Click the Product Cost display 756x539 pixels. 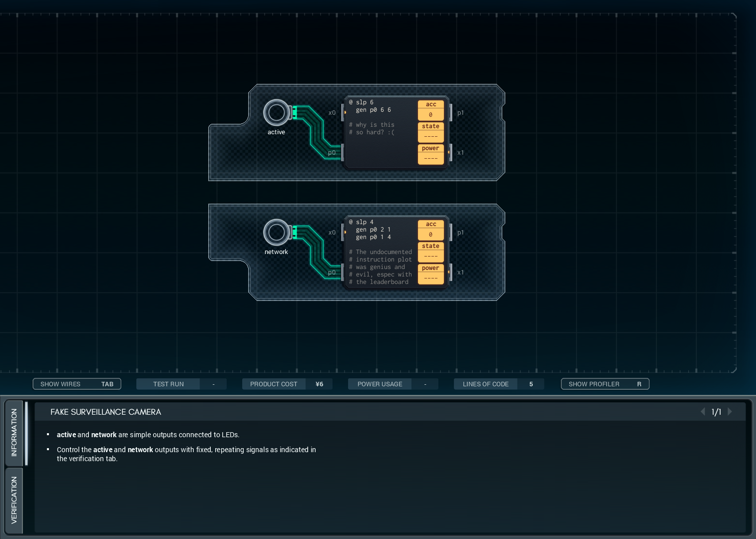[x=287, y=384]
